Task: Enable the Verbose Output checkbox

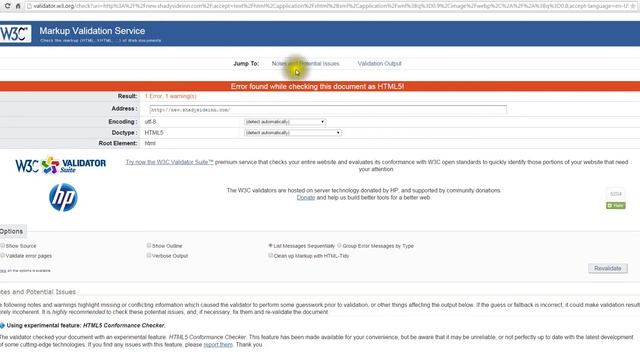Action: (x=149, y=256)
